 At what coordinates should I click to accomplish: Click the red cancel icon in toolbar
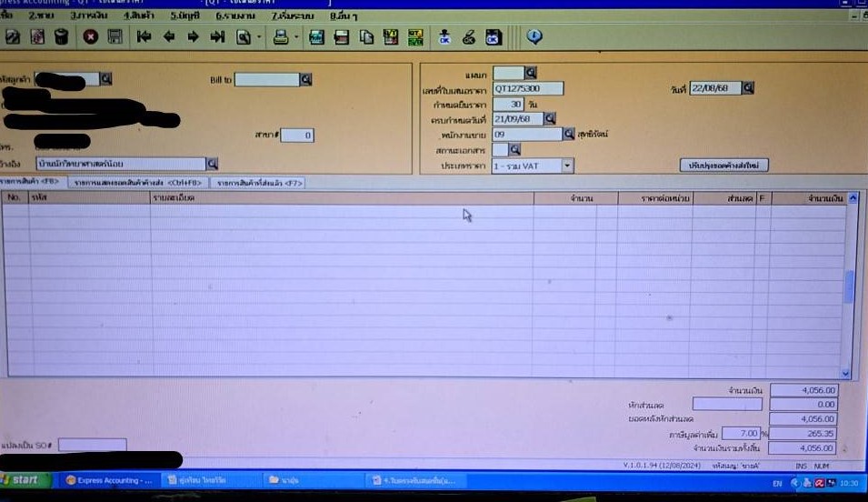pos(90,37)
